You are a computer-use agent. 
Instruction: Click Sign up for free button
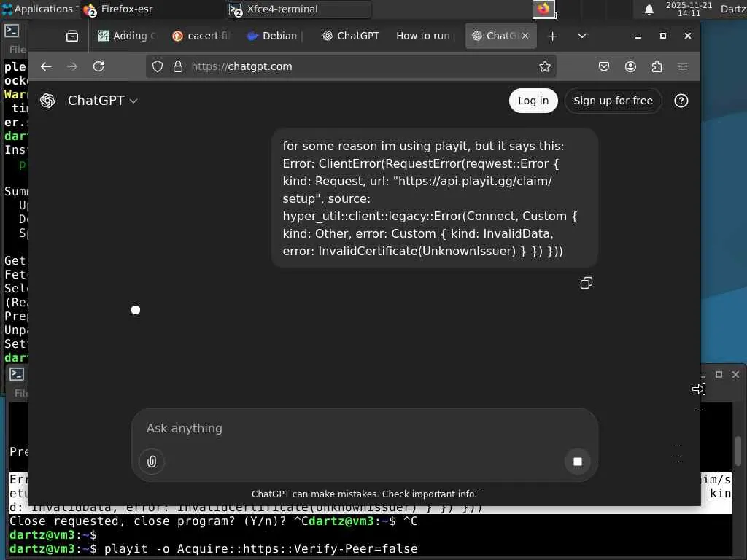(x=613, y=101)
